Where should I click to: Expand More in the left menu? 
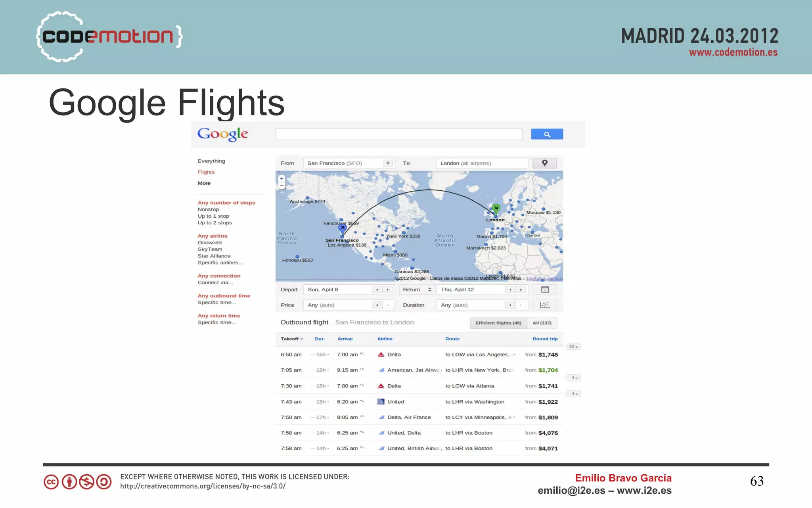[x=204, y=183]
